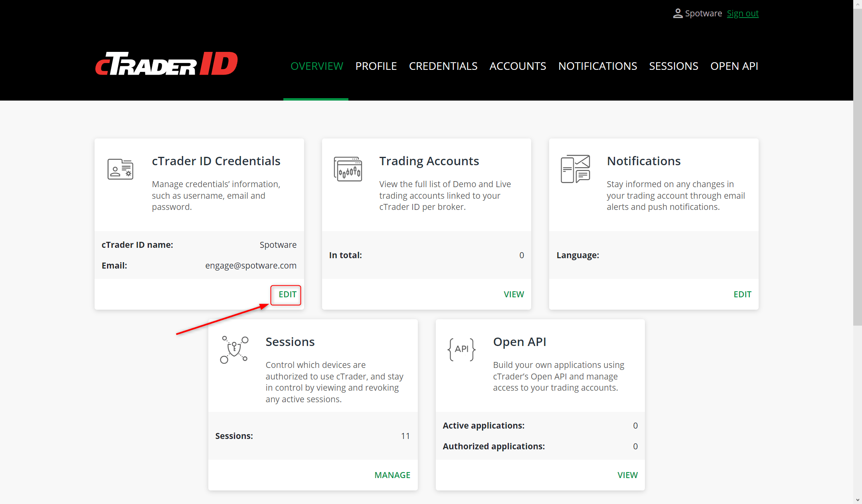Open the Notifications tab in navigation
862x504 pixels.
click(x=597, y=66)
